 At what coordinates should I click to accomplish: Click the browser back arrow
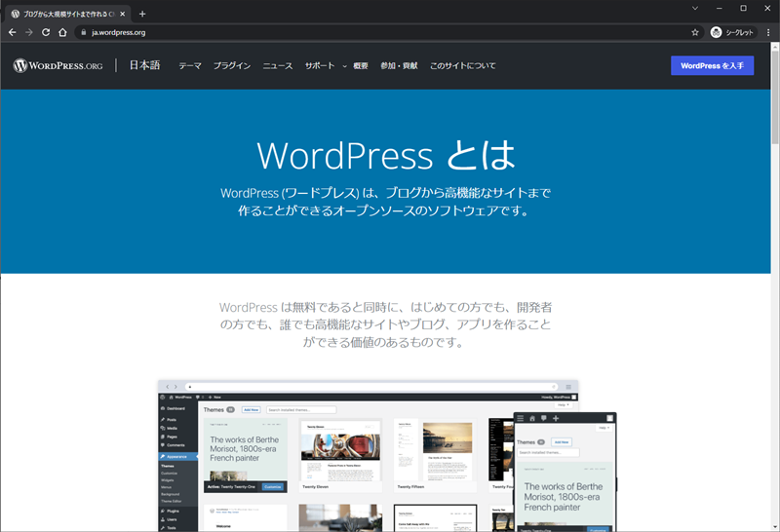click(x=13, y=32)
